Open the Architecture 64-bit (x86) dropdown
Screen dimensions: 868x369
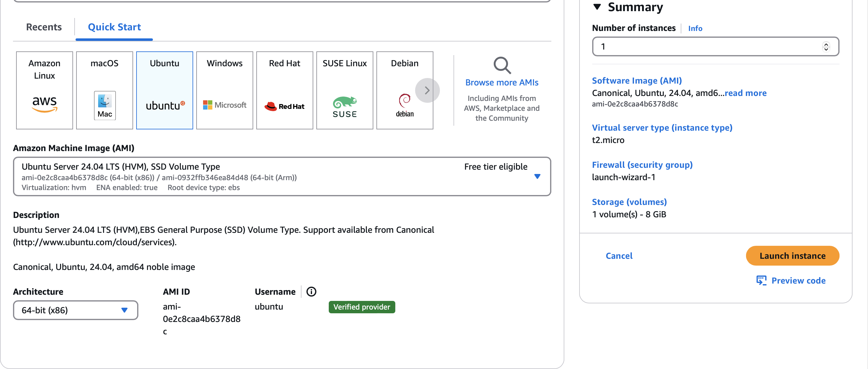(76, 310)
